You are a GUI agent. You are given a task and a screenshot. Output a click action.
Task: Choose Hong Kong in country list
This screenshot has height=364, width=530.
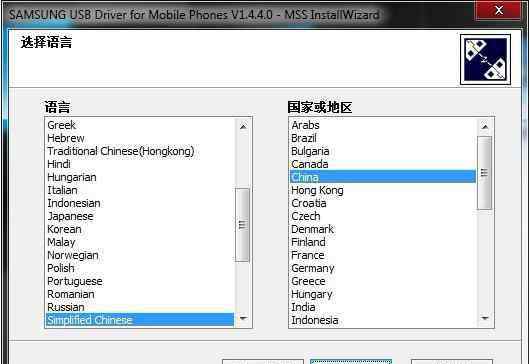[x=317, y=190]
